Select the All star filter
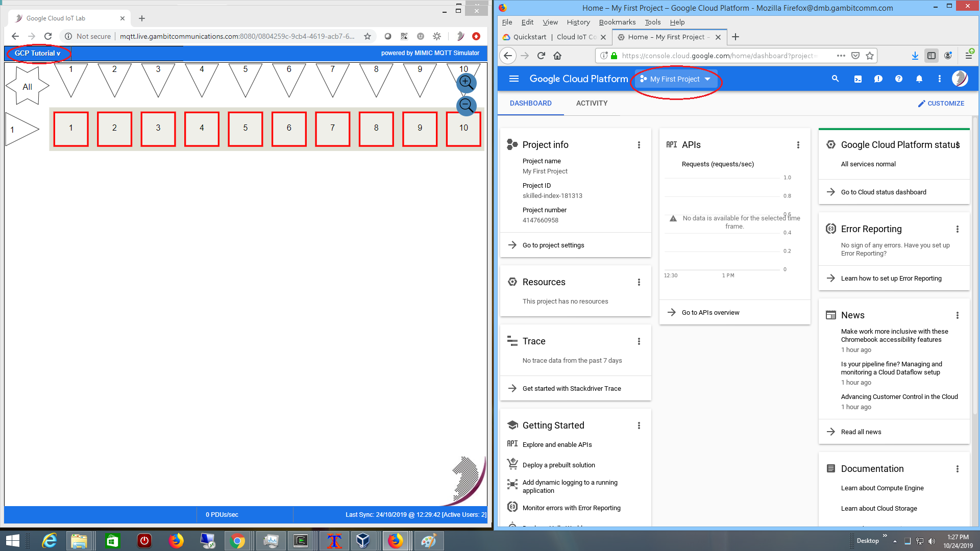The height and width of the screenshot is (551, 980). tap(28, 86)
